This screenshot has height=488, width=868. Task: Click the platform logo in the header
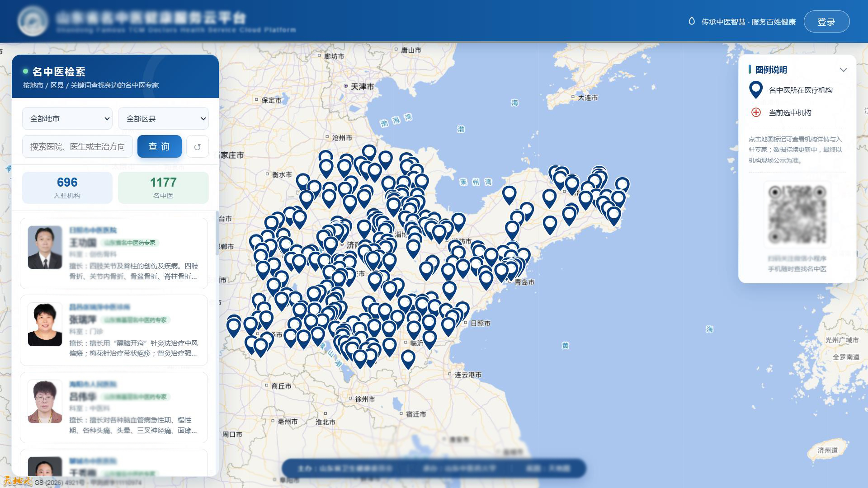pyautogui.click(x=33, y=21)
